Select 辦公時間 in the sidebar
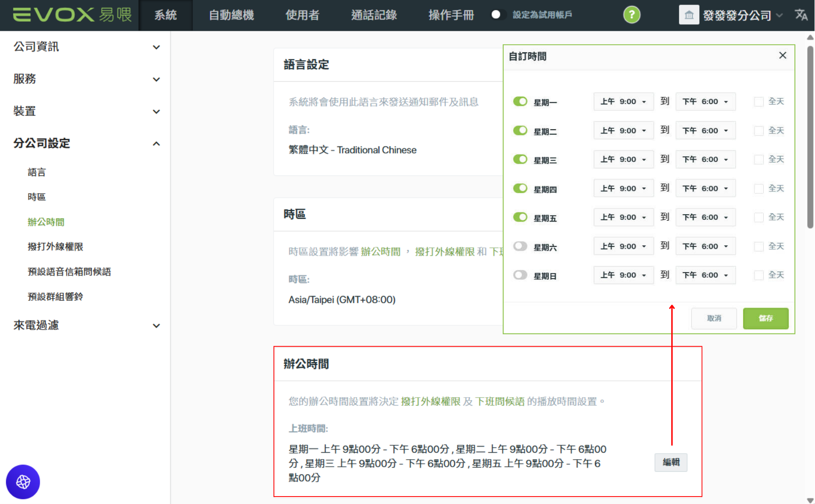Viewport: 815px width, 504px height. pos(46,222)
